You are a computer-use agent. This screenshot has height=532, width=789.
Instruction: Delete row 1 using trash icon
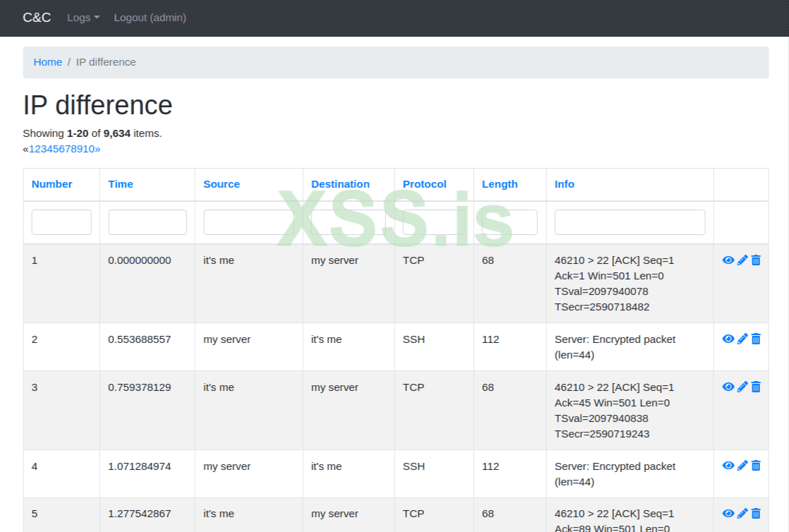pos(756,260)
